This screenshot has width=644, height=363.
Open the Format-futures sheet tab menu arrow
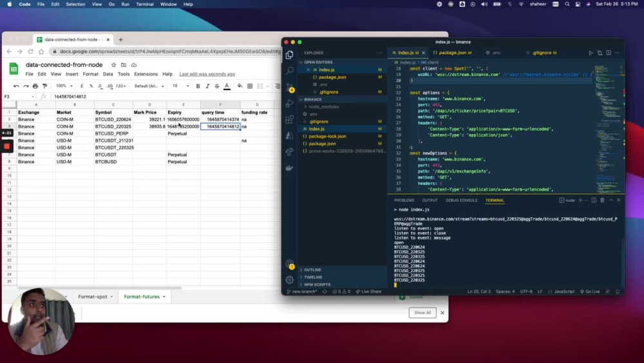pos(164,297)
